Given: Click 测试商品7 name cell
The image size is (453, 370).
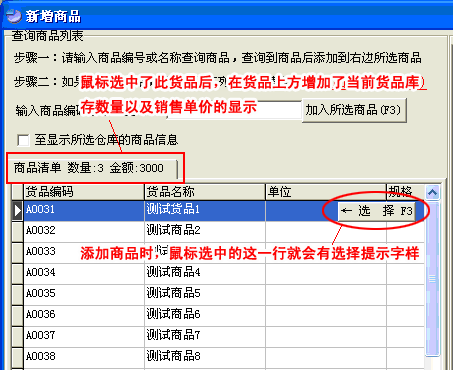Looking at the screenshot, I should (205, 336).
